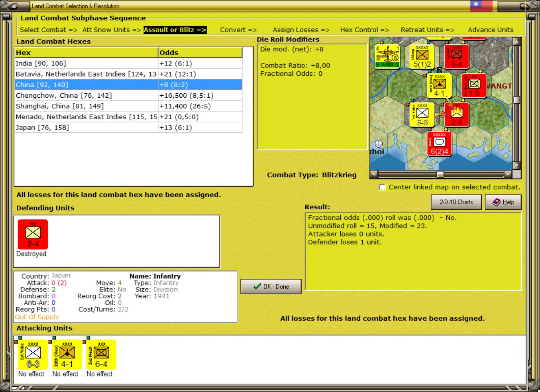Click the map horizontal scrollbar left arrow
540x392 pixels.
(373, 174)
